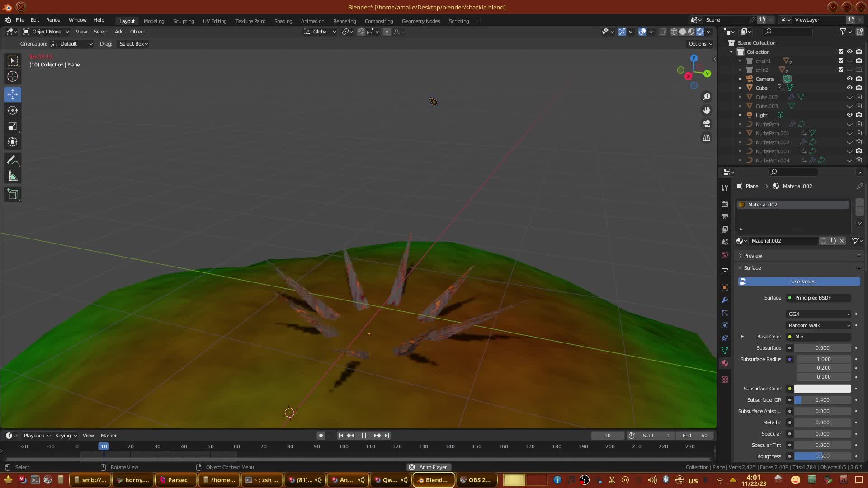Hide the Cube object in outliner
This screenshot has height=488, width=868.
point(849,88)
